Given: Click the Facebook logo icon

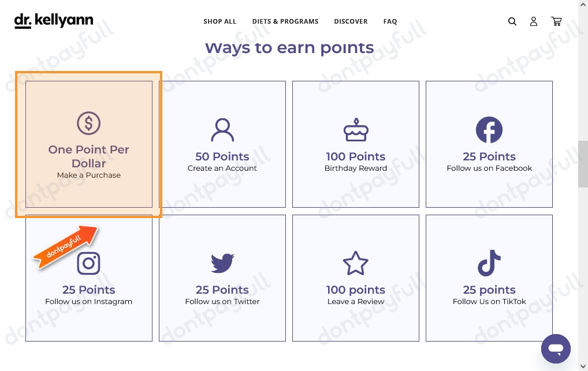Looking at the screenshot, I should pos(489,130).
